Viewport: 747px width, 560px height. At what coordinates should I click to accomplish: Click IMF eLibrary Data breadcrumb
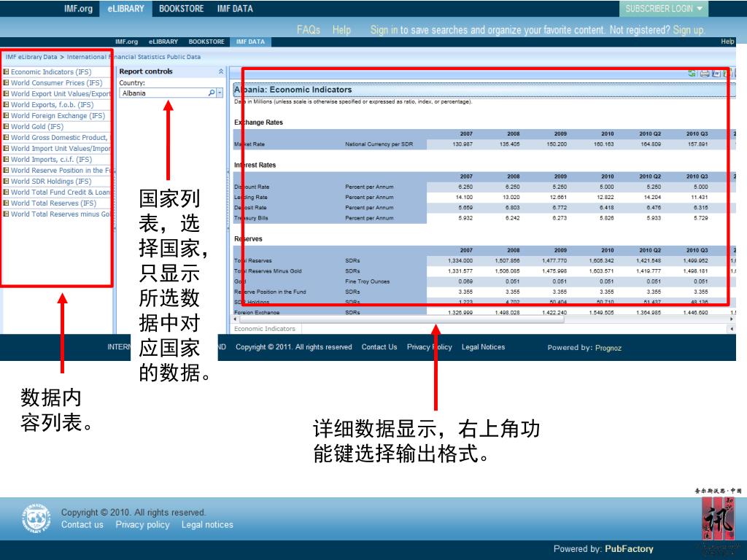[31, 57]
